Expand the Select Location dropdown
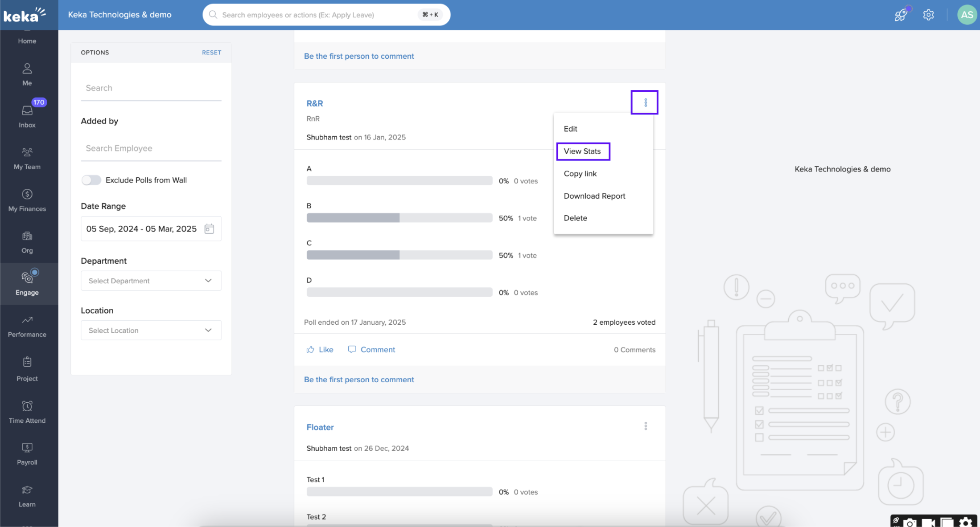 (x=151, y=330)
